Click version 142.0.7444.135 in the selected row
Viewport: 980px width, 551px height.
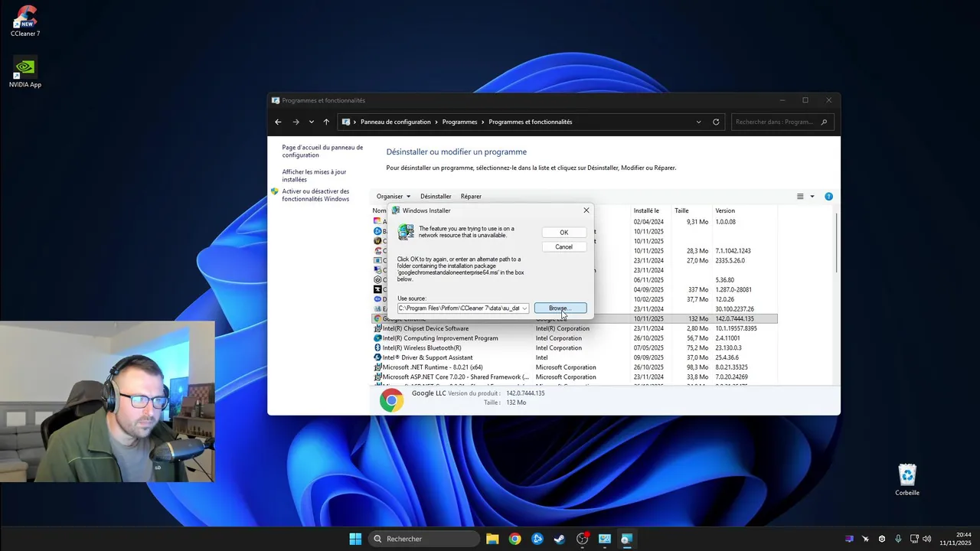(734, 318)
